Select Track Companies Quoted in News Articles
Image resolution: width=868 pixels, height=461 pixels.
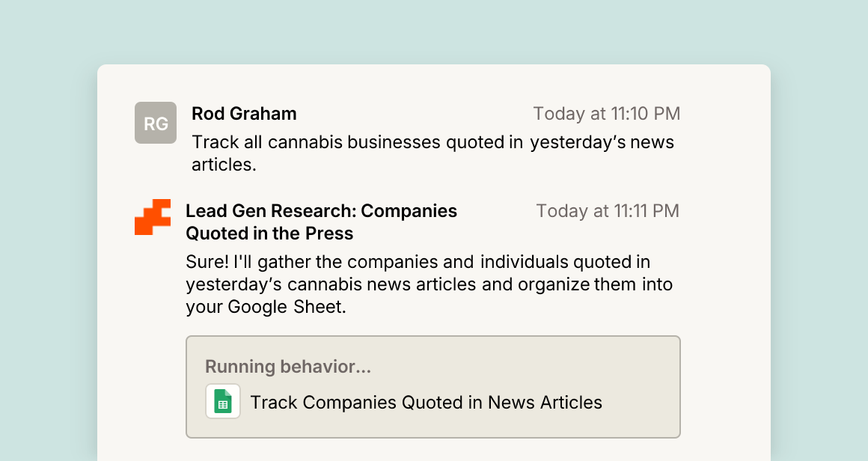(x=427, y=403)
